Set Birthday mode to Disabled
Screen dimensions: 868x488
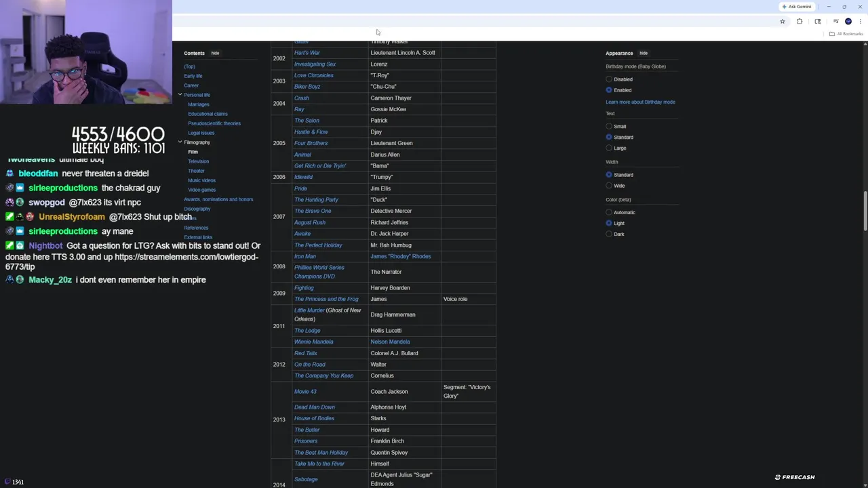point(609,79)
